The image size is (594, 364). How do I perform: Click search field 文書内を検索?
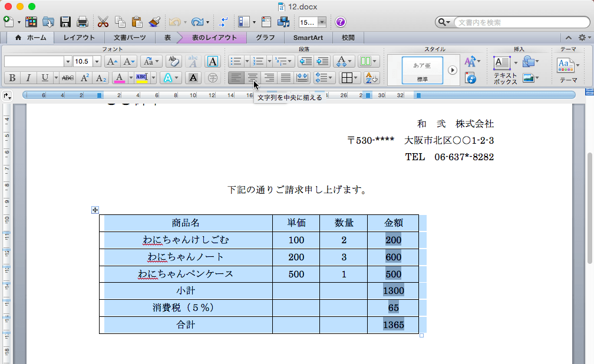(x=522, y=22)
